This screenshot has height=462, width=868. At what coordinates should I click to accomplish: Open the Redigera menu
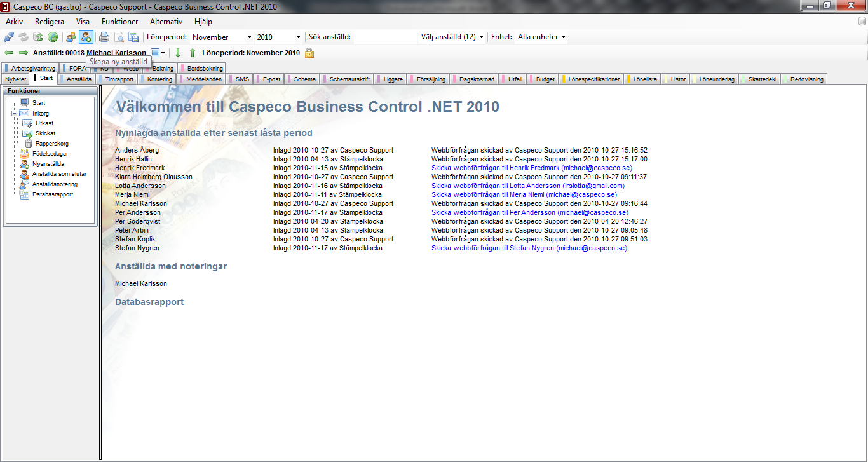click(x=50, y=21)
